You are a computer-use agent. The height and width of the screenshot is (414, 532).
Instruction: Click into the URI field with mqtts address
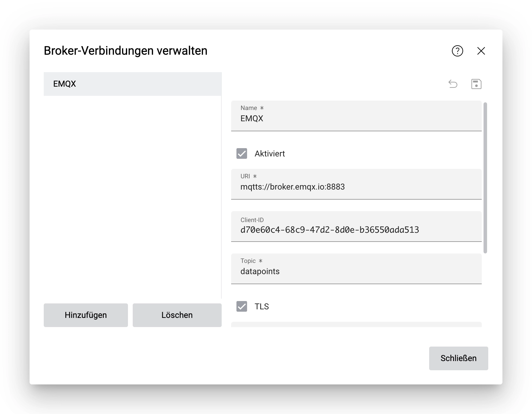(355, 187)
